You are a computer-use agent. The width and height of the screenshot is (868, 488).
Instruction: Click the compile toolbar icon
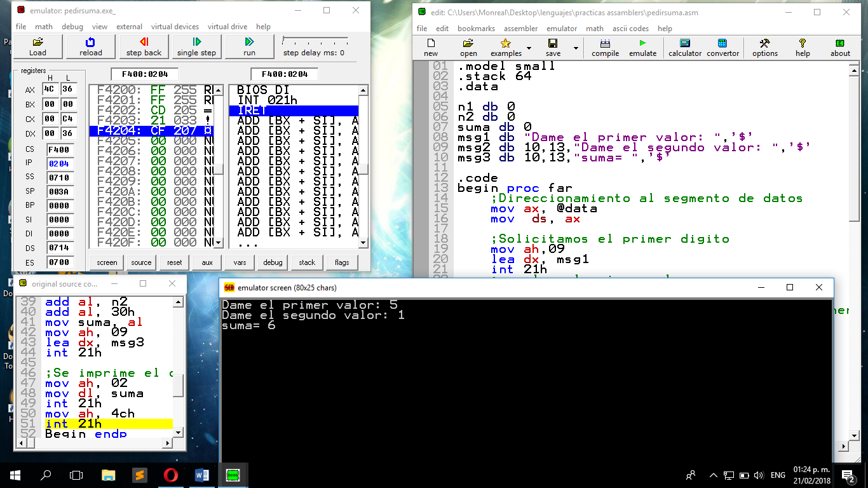pyautogui.click(x=605, y=48)
